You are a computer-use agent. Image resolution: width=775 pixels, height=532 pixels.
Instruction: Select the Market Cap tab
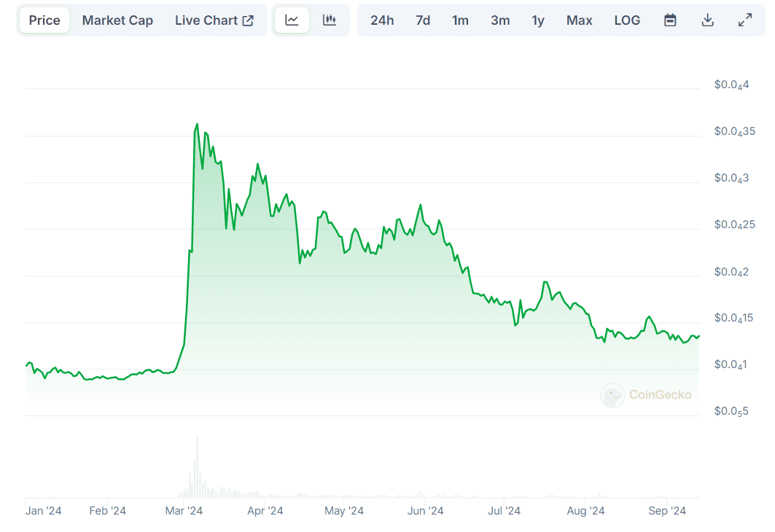117,20
